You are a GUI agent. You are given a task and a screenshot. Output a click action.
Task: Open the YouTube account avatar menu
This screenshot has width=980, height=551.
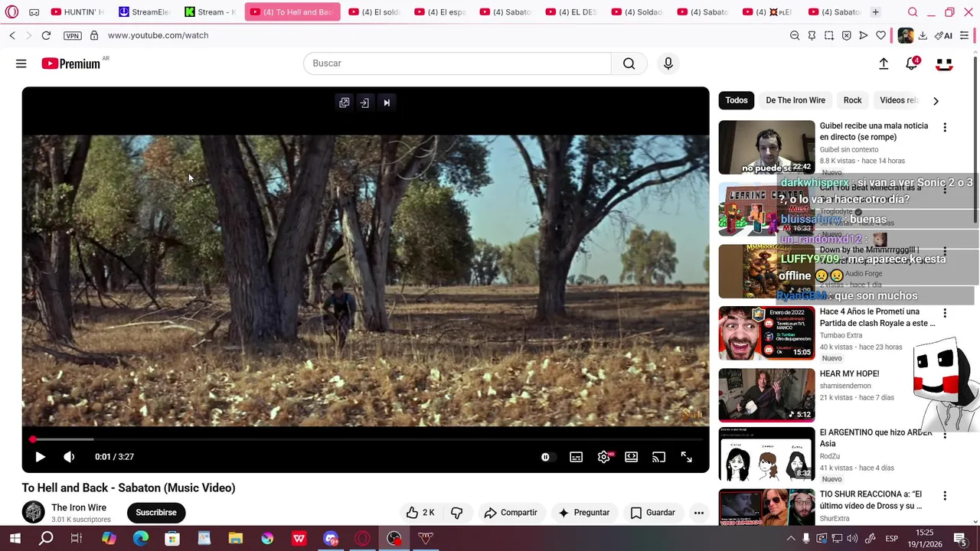(x=944, y=64)
